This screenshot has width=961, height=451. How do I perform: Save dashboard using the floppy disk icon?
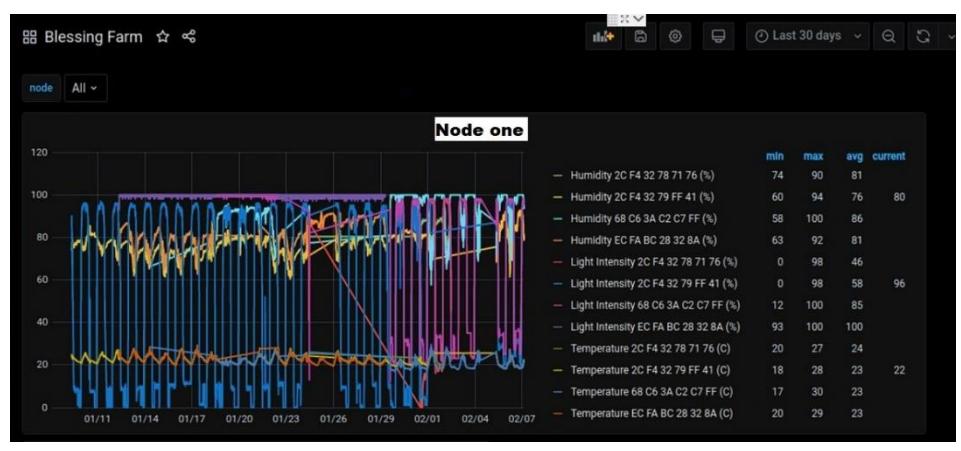(640, 37)
